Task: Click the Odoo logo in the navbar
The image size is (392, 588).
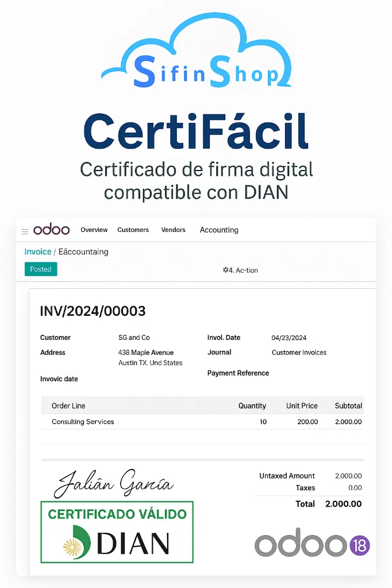Action: point(51,229)
